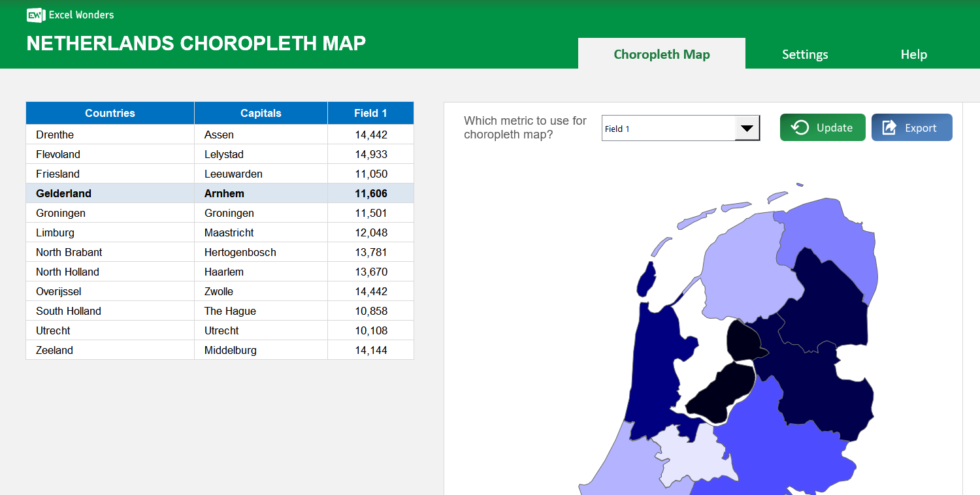Screen dimensions: 980x495
Task: Select the Drenthe row
Action: tap(110, 135)
